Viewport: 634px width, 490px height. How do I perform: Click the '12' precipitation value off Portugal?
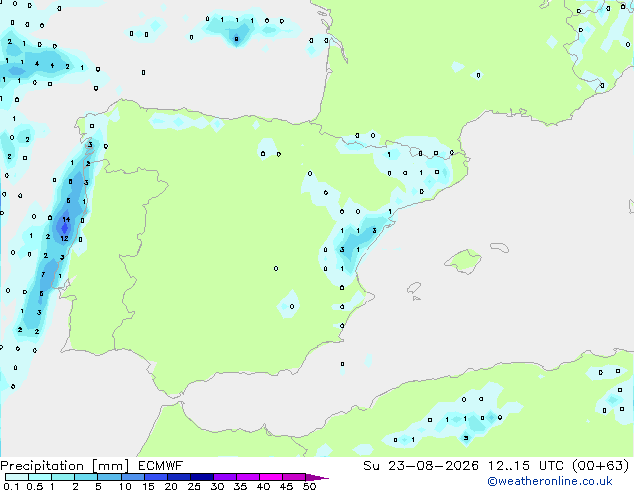pos(64,239)
